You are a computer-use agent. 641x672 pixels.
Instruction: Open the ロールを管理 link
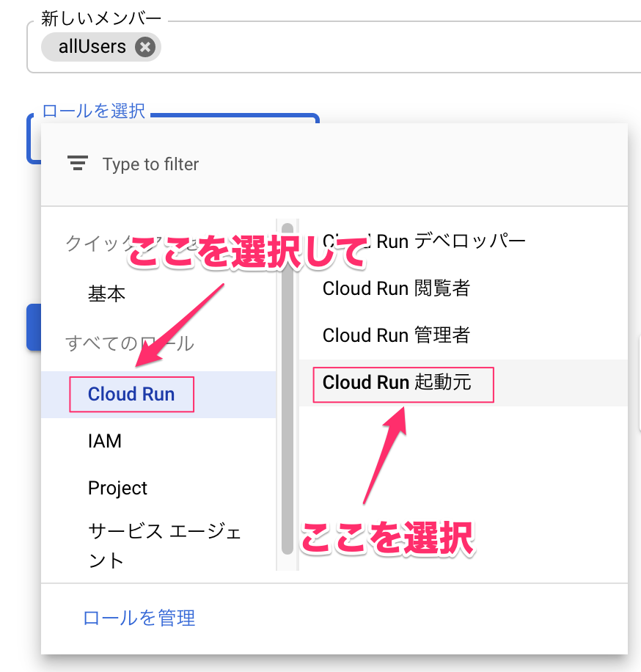click(139, 618)
